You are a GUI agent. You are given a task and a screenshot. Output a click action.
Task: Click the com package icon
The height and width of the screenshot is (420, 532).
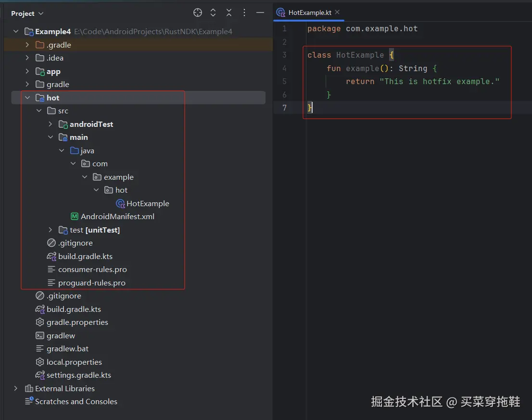pyautogui.click(x=86, y=163)
